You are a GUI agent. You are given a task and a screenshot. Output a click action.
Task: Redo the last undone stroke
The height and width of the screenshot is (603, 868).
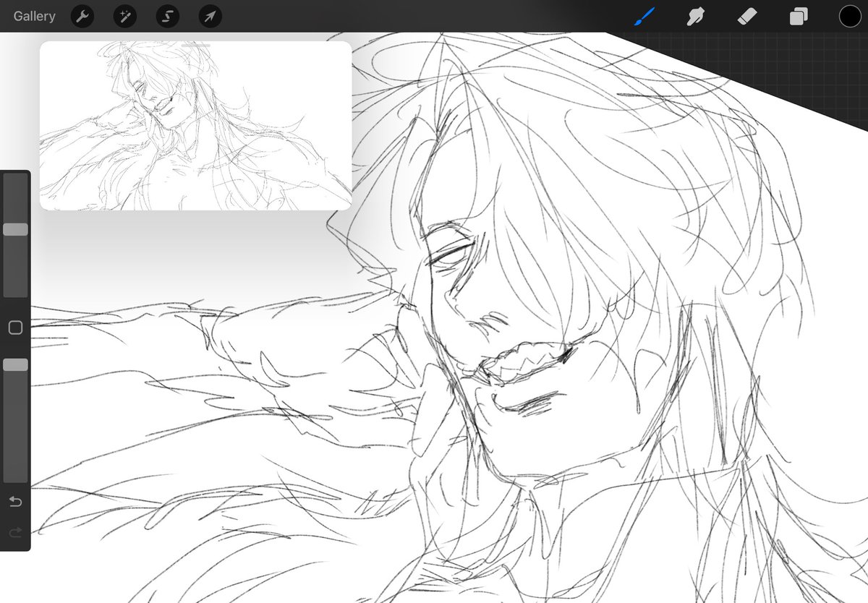(x=15, y=533)
